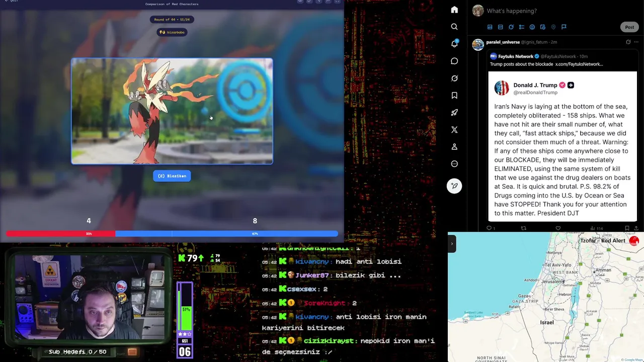Viewport: 644px width, 362px height.
Task: Open Profile in X sidebar
Action: (x=454, y=146)
